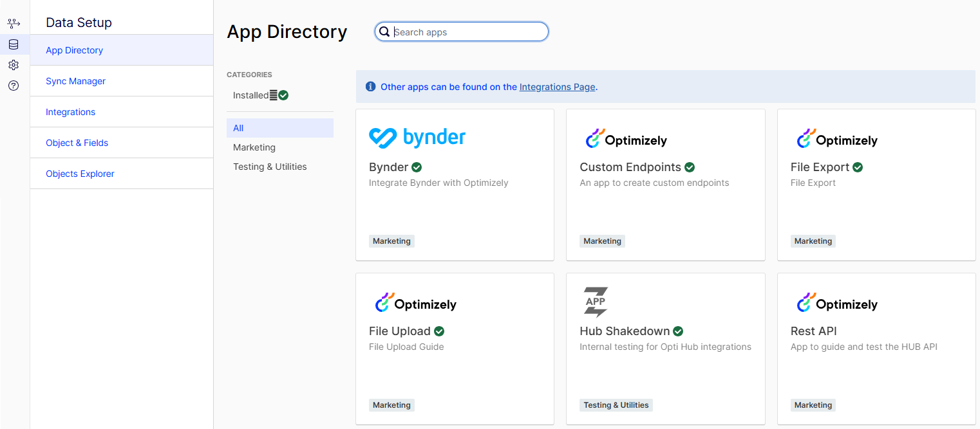The height and width of the screenshot is (429, 980).
Task: Click the Z APP logo on Hub Shakedown
Action: 596,302
